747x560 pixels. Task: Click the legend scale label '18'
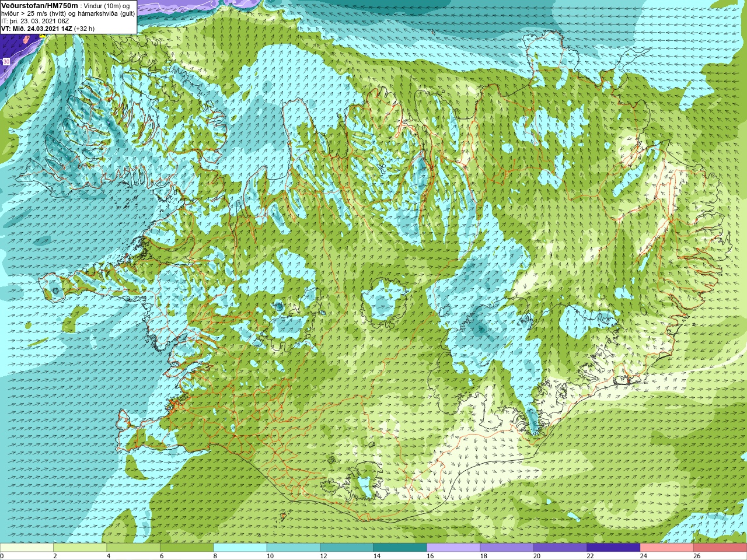pyautogui.click(x=483, y=556)
